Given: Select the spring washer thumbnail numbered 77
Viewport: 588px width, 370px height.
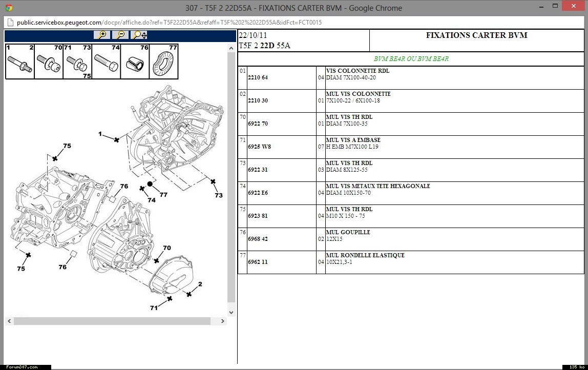Looking at the screenshot, I should pyautogui.click(x=164, y=62).
